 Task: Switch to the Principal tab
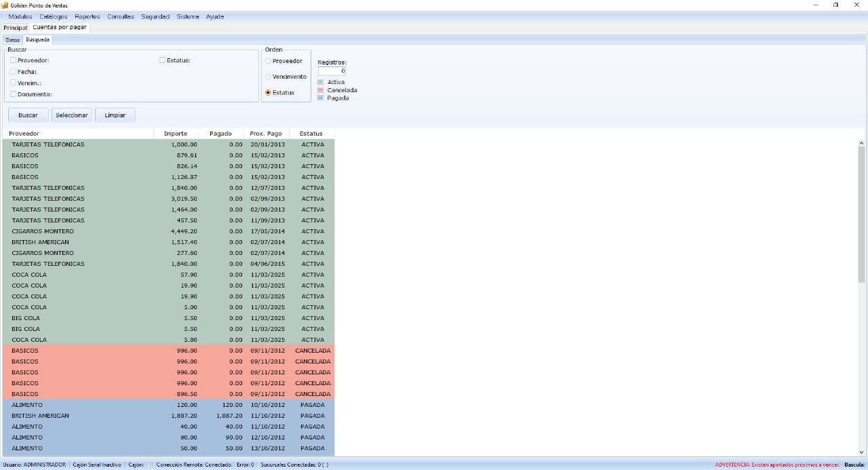click(x=15, y=28)
